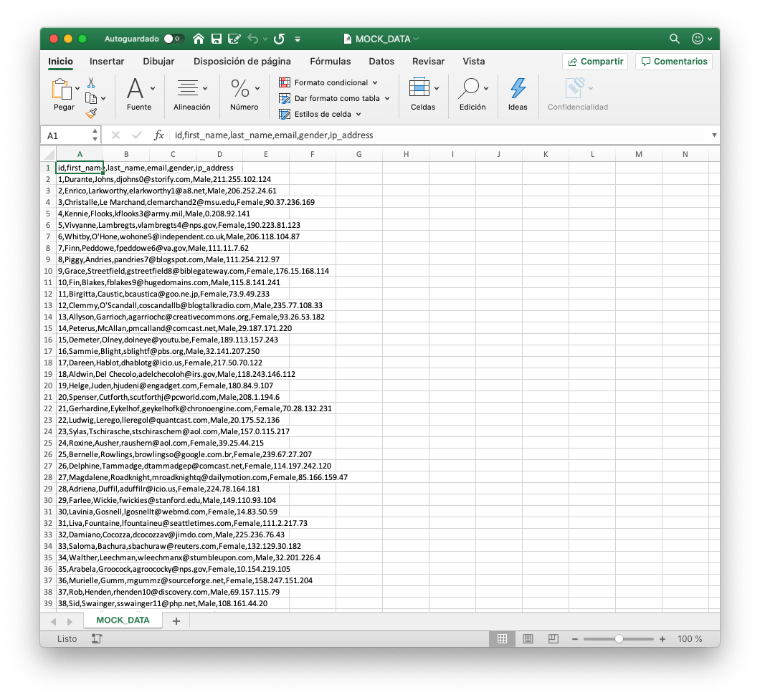The image size is (760, 700).
Task: Click the Ideas lightning bolt icon
Action: coord(518,87)
